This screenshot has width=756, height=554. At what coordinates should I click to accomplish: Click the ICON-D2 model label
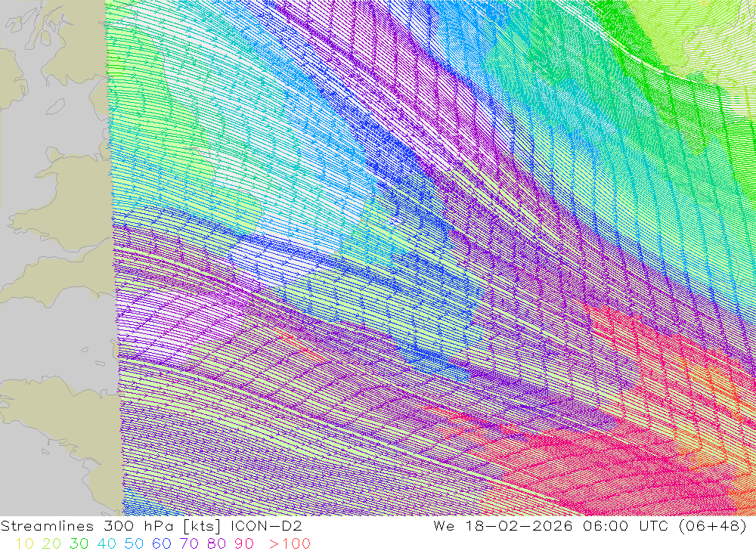(x=266, y=525)
